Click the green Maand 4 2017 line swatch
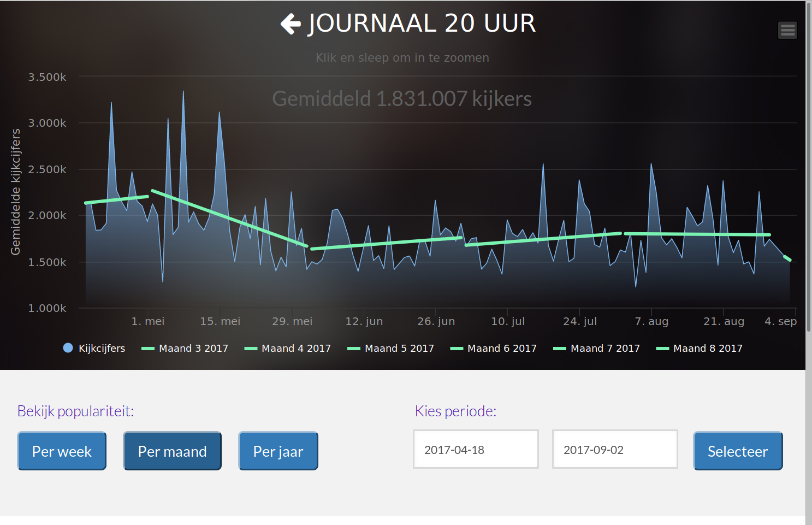Viewport: 812px width, 525px height. pyautogui.click(x=251, y=349)
